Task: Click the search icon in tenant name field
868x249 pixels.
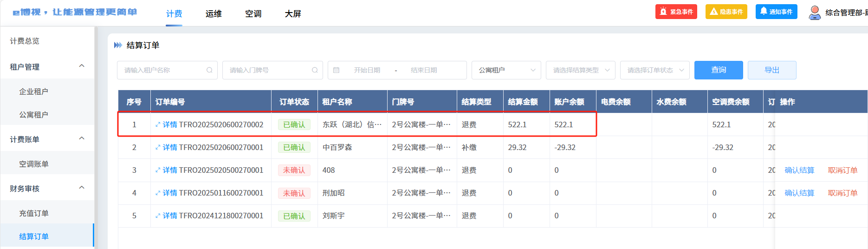Action: (209, 70)
